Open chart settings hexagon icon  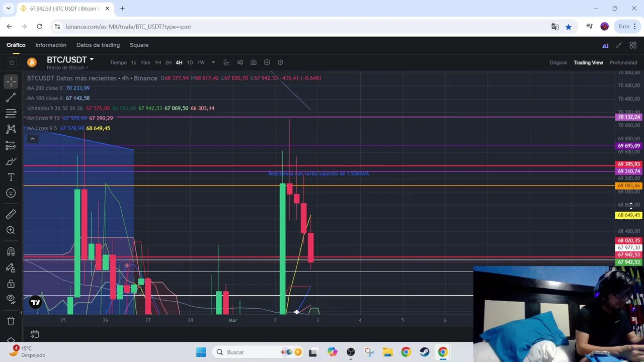280,62
